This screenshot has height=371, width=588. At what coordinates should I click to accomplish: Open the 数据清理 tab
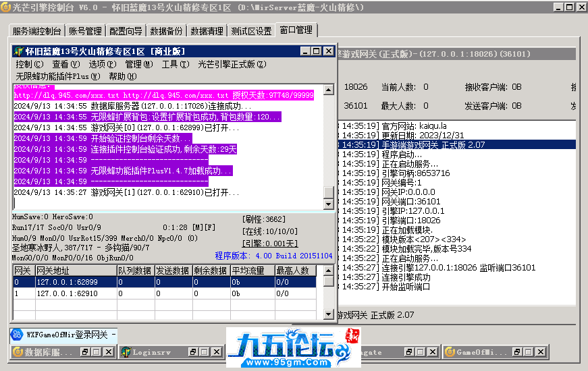click(x=207, y=31)
